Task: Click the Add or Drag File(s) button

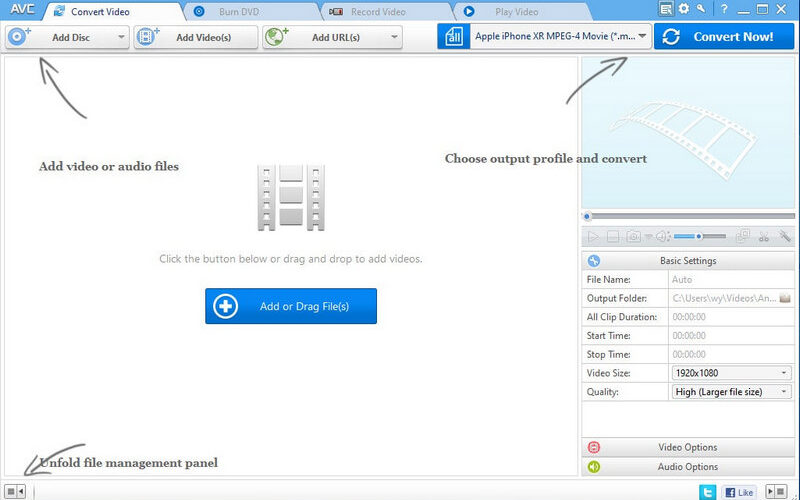Action: pyautogui.click(x=291, y=306)
